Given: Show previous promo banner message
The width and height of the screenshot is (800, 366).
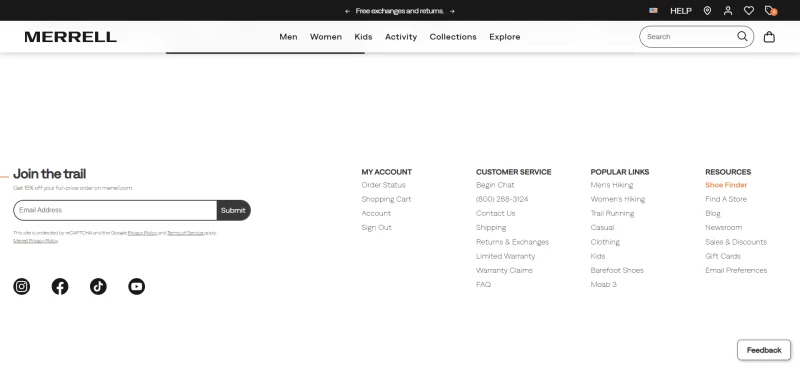Looking at the screenshot, I should [x=347, y=11].
